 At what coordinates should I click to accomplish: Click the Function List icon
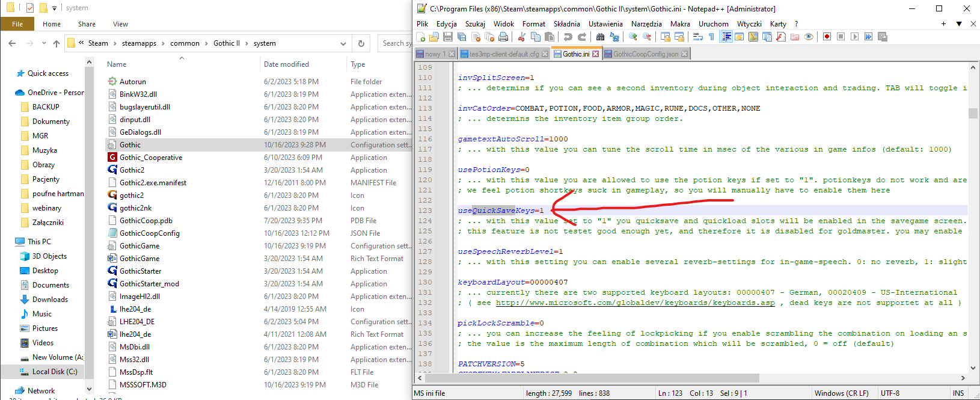tap(781, 37)
